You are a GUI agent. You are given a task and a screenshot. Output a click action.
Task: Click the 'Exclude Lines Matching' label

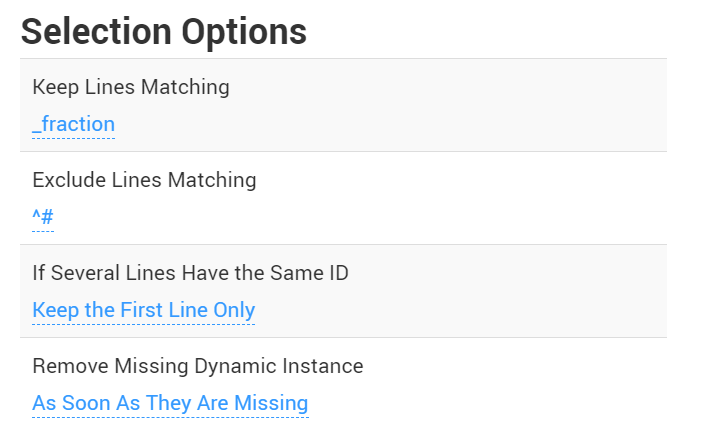tap(144, 180)
